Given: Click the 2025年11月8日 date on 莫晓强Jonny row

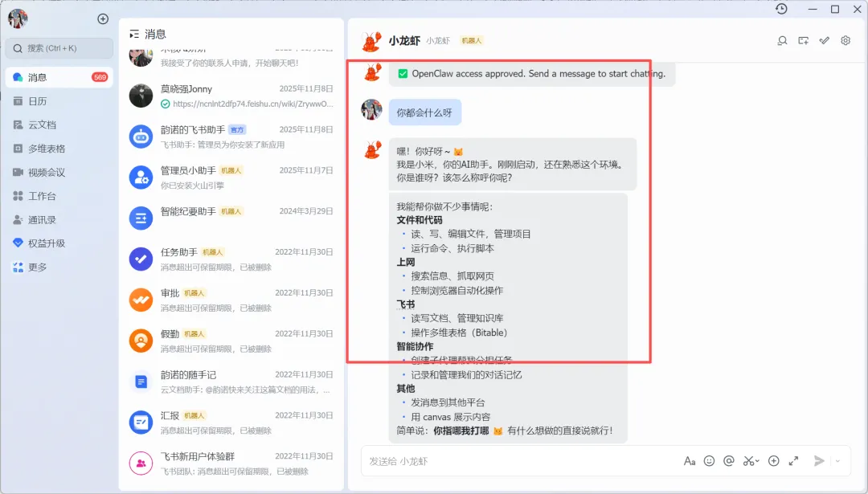Looking at the screenshot, I should pyautogui.click(x=306, y=88).
